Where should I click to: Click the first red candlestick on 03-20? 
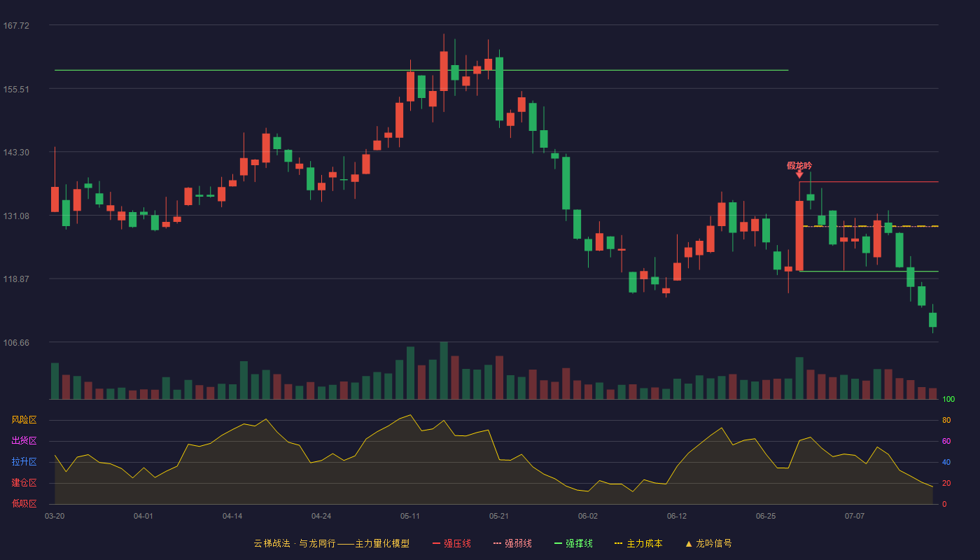pyautogui.click(x=55, y=199)
